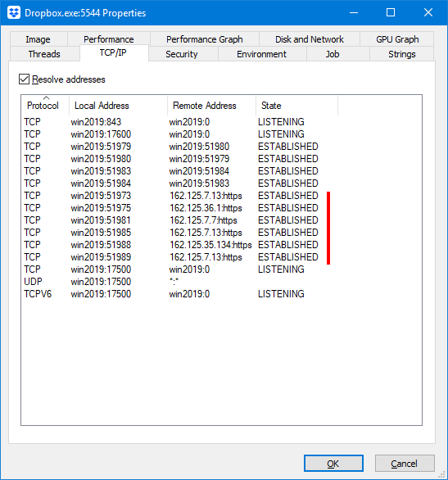This screenshot has width=448, height=480.
Task: Confirm with the OK button
Action: pyautogui.click(x=333, y=463)
